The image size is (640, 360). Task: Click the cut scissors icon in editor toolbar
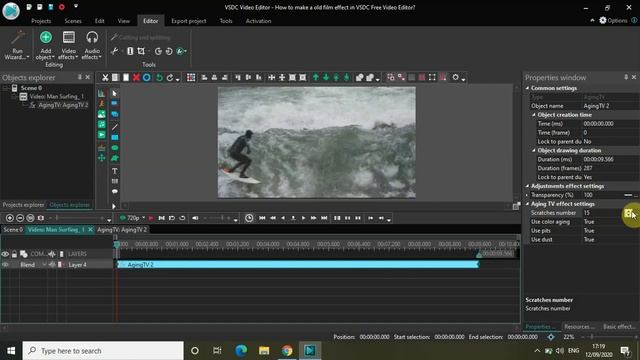point(105,78)
